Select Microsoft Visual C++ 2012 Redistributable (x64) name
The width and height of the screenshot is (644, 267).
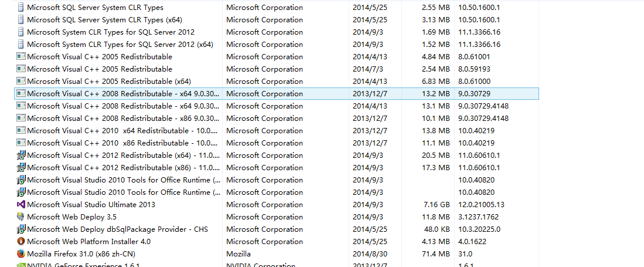(x=124, y=156)
